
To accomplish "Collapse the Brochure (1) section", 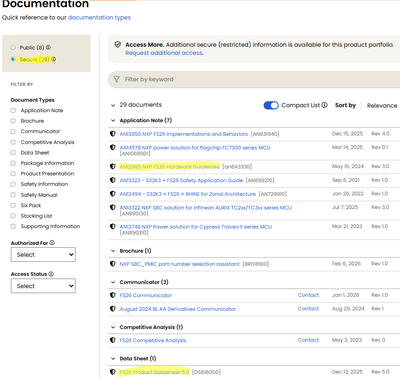I will coord(113,251).
